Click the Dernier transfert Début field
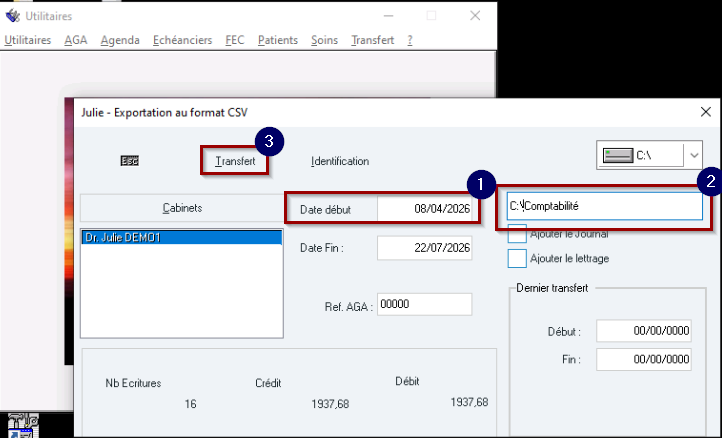 pyautogui.click(x=644, y=331)
